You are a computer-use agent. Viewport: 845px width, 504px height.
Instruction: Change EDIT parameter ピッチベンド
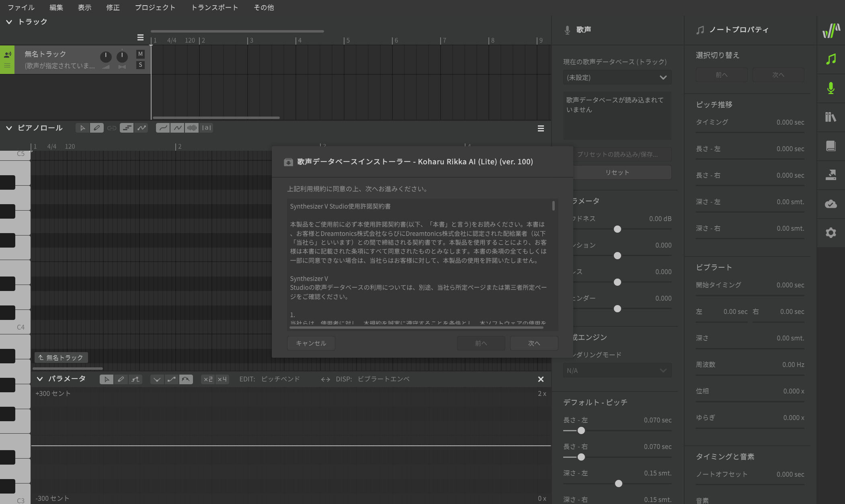[280, 379]
